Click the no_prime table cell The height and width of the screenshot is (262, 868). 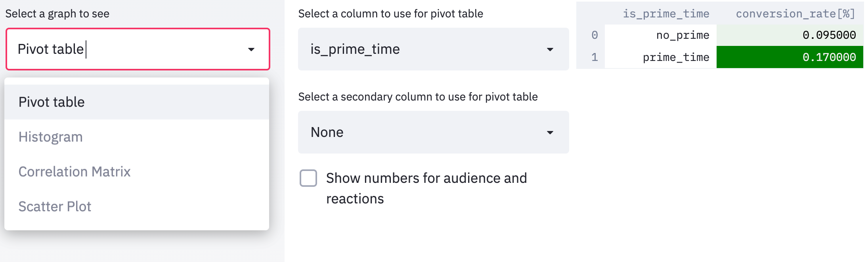tap(661, 35)
